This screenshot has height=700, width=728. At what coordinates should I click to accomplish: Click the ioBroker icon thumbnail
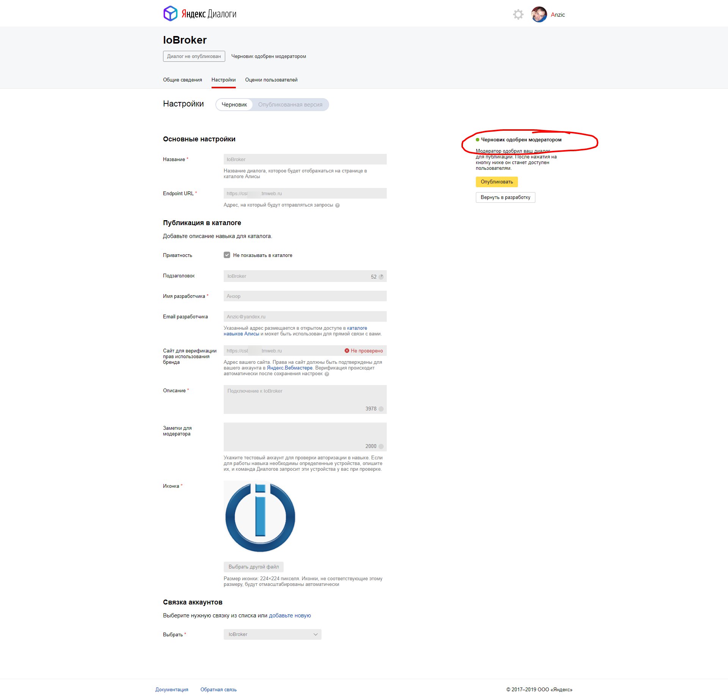260,517
